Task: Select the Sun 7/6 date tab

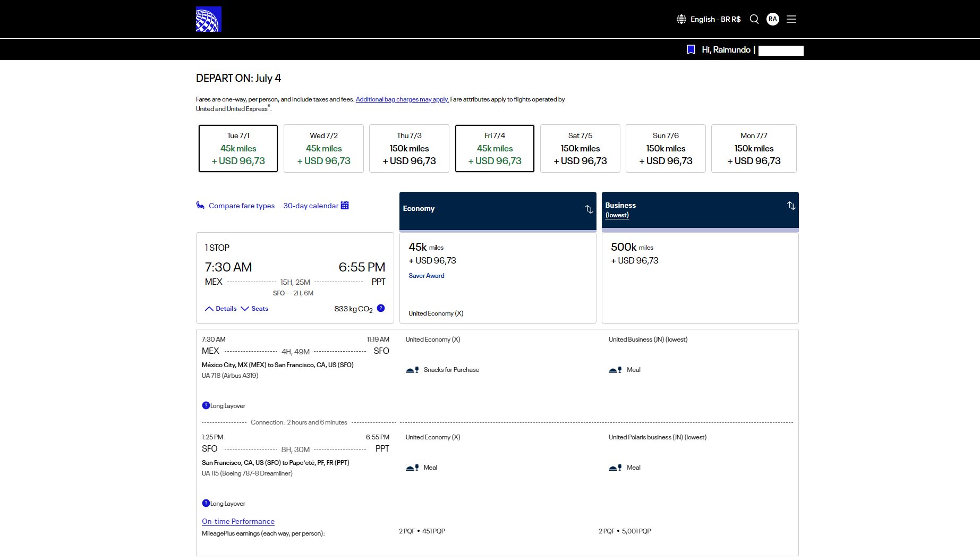Action: (666, 148)
